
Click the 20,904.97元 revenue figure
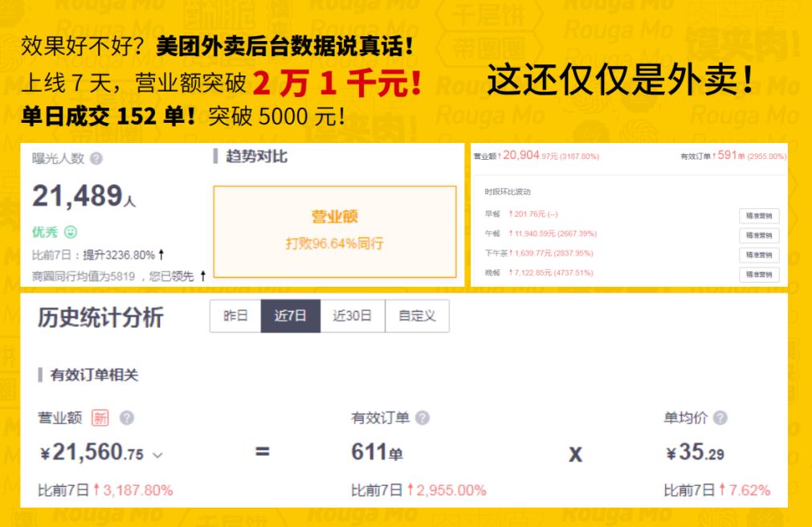[530, 156]
